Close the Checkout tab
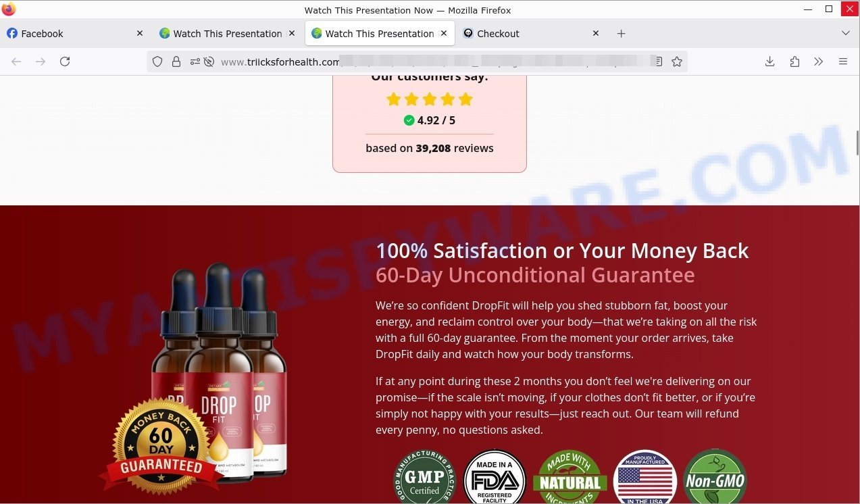Screen dimensions: 860x504 [x=596, y=33]
